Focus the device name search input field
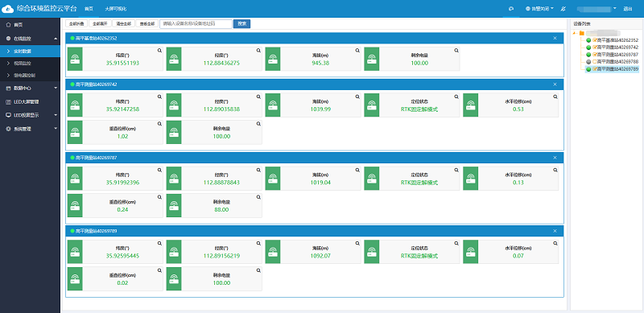 pos(196,24)
